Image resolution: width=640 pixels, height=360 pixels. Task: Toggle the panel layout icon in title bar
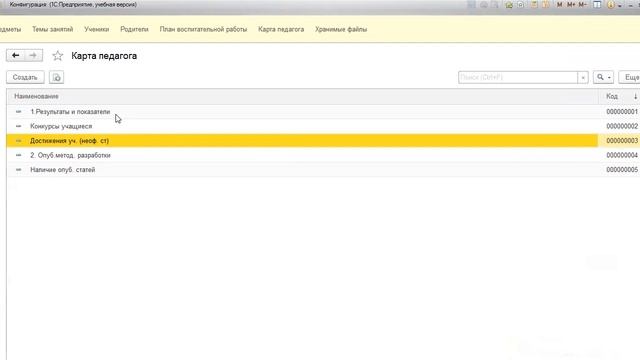597,5
